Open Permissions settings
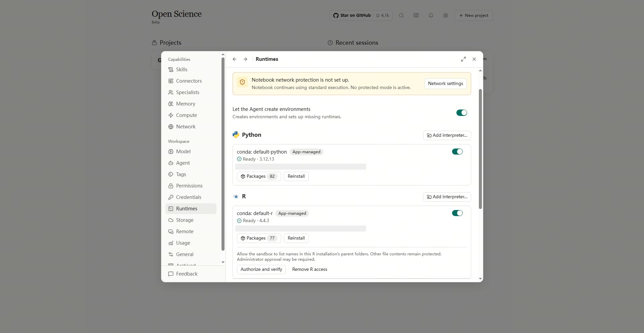This screenshot has width=644, height=333. 191,186
